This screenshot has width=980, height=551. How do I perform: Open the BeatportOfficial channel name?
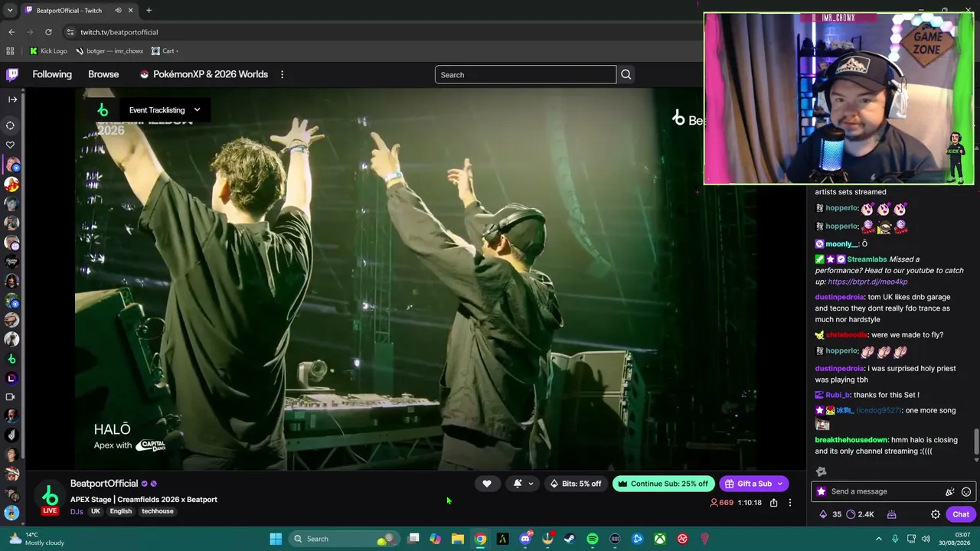(104, 484)
